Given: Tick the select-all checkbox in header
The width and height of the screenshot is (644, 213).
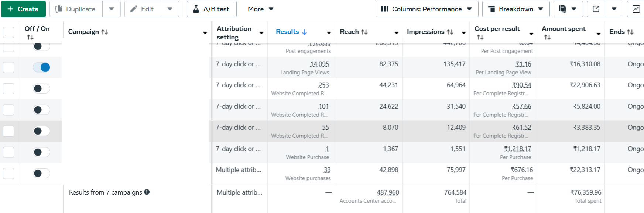Looking at the screenshot, I should point(8,32).
